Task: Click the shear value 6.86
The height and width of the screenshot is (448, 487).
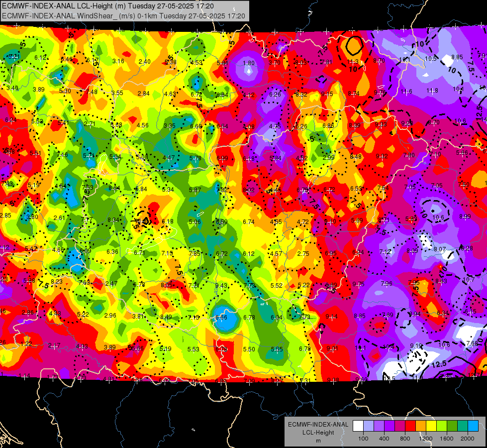Action: [328, 126]
